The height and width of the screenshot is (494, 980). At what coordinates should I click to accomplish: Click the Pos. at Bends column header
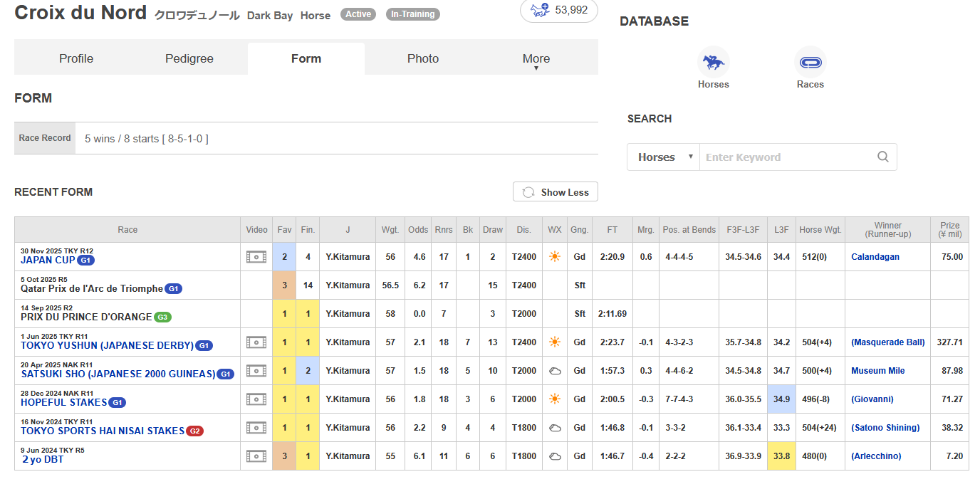coord(689,230)
